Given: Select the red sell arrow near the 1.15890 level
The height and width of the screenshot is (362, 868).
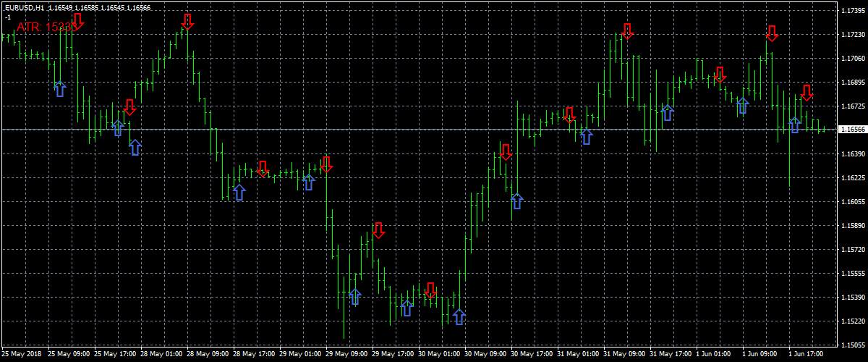Looking at the screenshot, I should 378,230.
